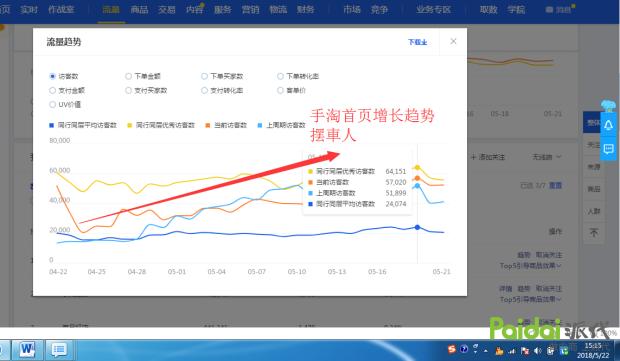The height and width of the screenshot is (361, 620).
Task: Open the 取数 navigation item
Action: click(x=488, y=9)
